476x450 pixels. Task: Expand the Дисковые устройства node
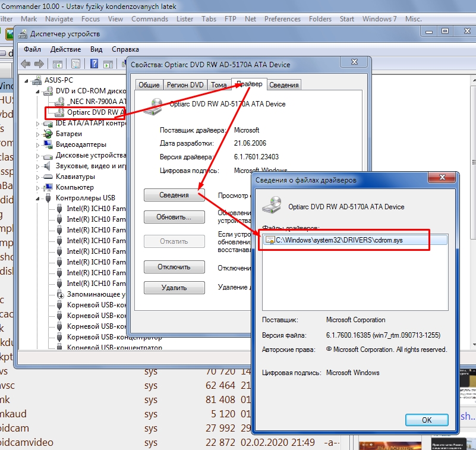[x=37, y=156]
